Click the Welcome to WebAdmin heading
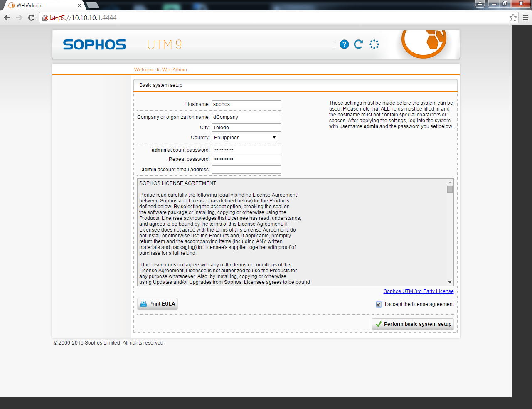Image resolution: width=532 pixels, height=409 pixels. [160, 70]
